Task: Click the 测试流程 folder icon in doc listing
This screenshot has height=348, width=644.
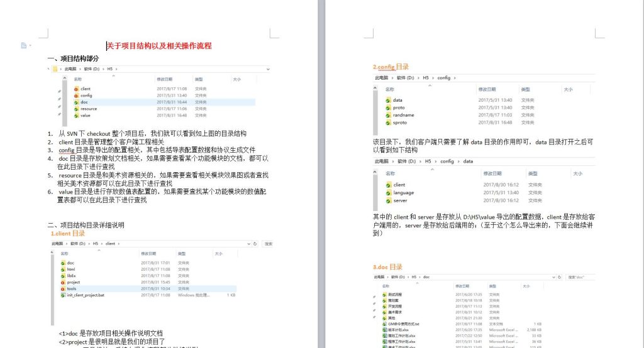Action: [x=385, y=295]
